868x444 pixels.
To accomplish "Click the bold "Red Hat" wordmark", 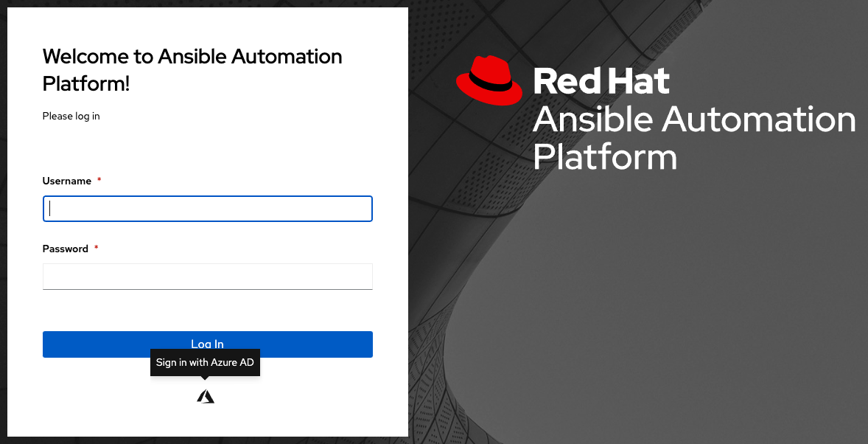I will pyautogui.click(x=601, y=81).
